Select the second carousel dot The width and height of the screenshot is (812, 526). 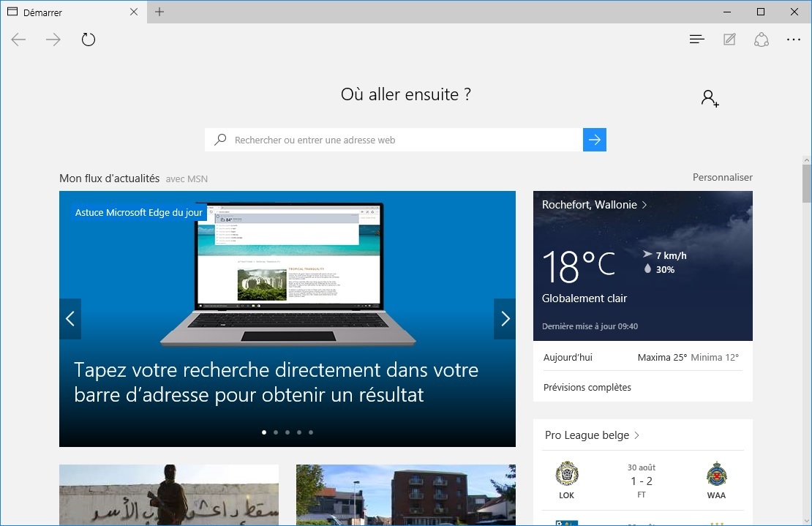[276, 432]
